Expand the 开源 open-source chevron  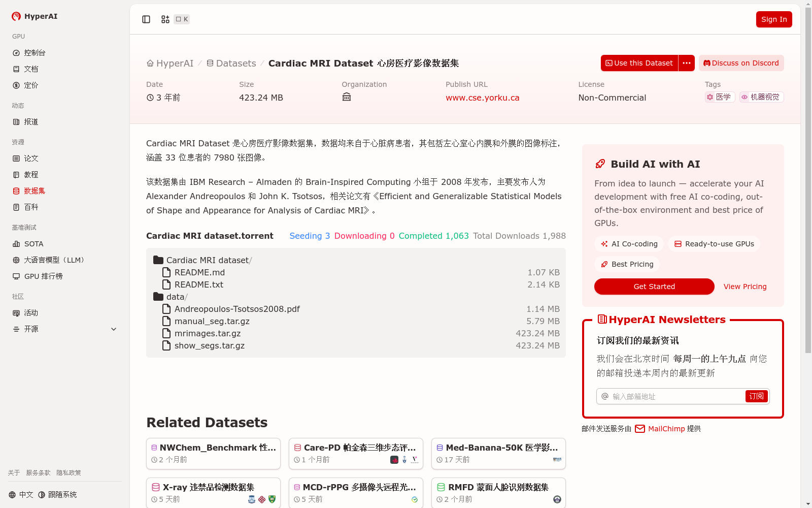pos(114,329)
